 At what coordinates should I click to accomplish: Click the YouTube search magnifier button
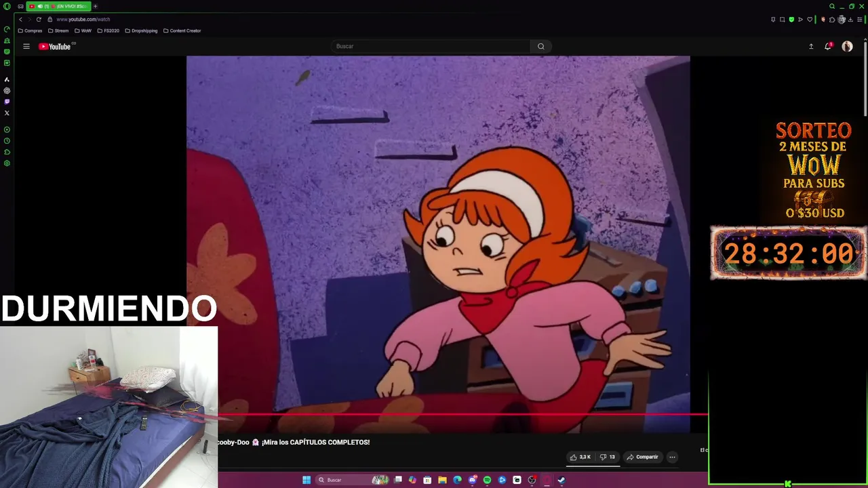540,46
